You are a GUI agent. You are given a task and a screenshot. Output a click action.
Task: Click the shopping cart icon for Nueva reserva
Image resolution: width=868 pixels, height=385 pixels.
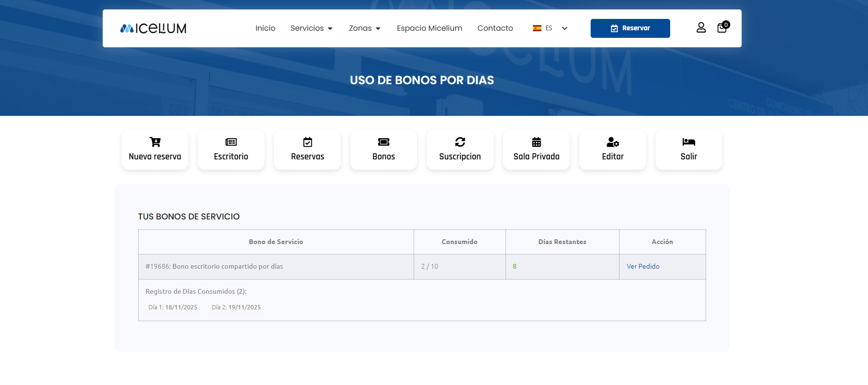coord(155,142)
